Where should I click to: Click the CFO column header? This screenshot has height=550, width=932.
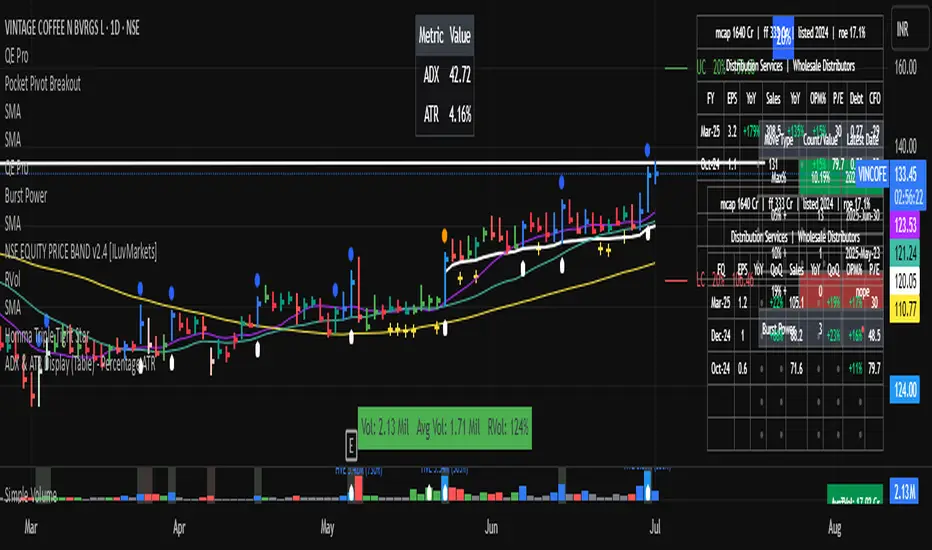click(x=874, y=99)
